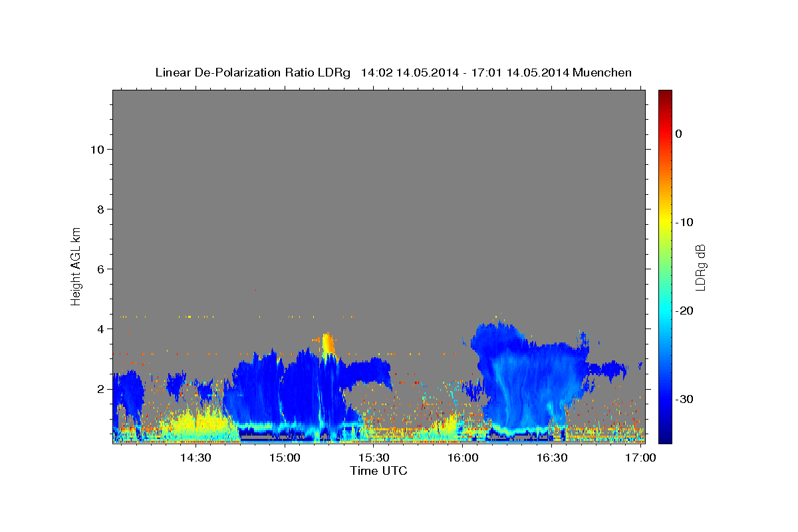Click the height tick label 6
Screen dimensions: 798x532
[100, 269]
